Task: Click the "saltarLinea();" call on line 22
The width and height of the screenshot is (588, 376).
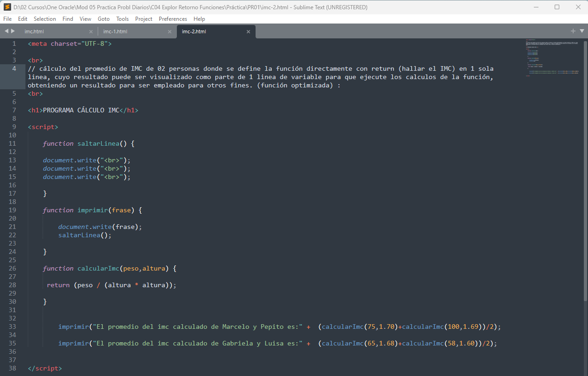Action: [85, 235]
